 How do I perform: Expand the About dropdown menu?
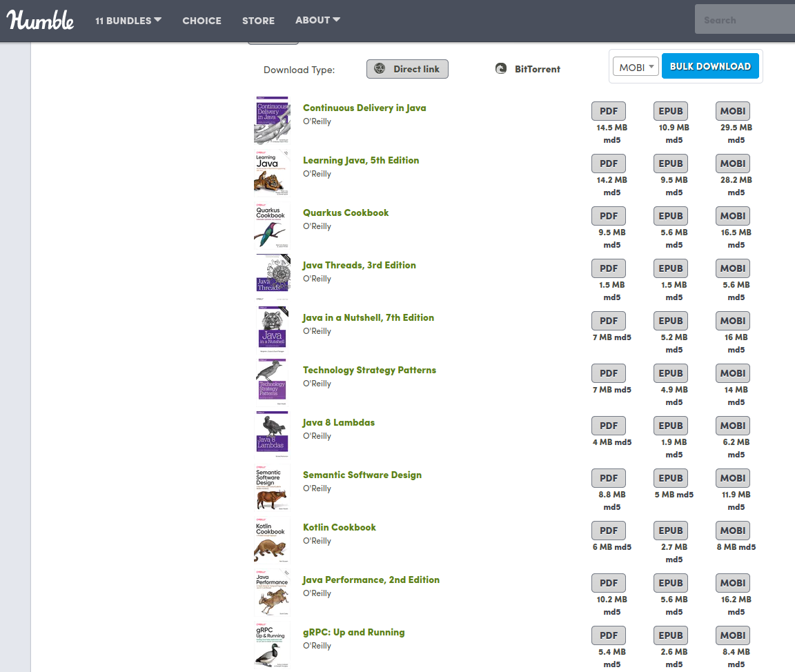[317, 20]
